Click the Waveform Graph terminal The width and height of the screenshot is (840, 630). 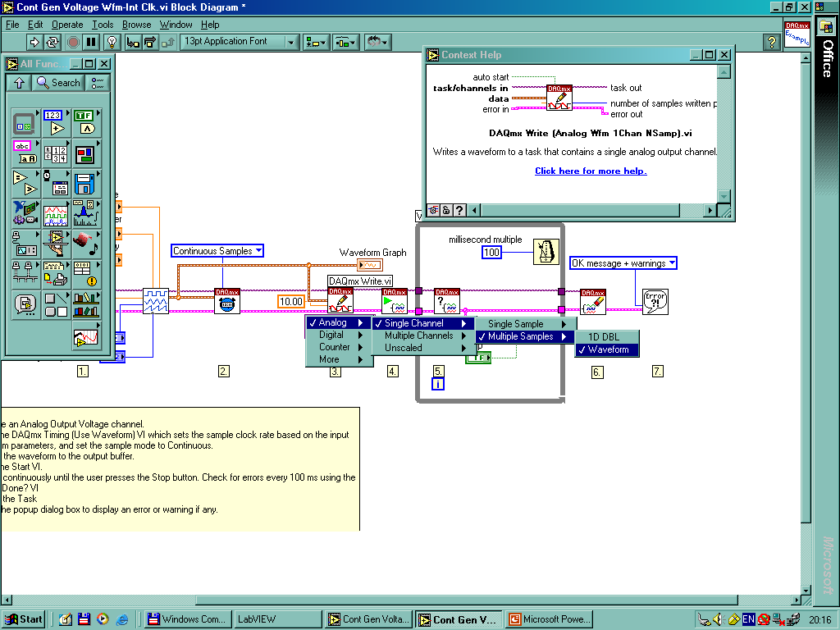[370, 265]
